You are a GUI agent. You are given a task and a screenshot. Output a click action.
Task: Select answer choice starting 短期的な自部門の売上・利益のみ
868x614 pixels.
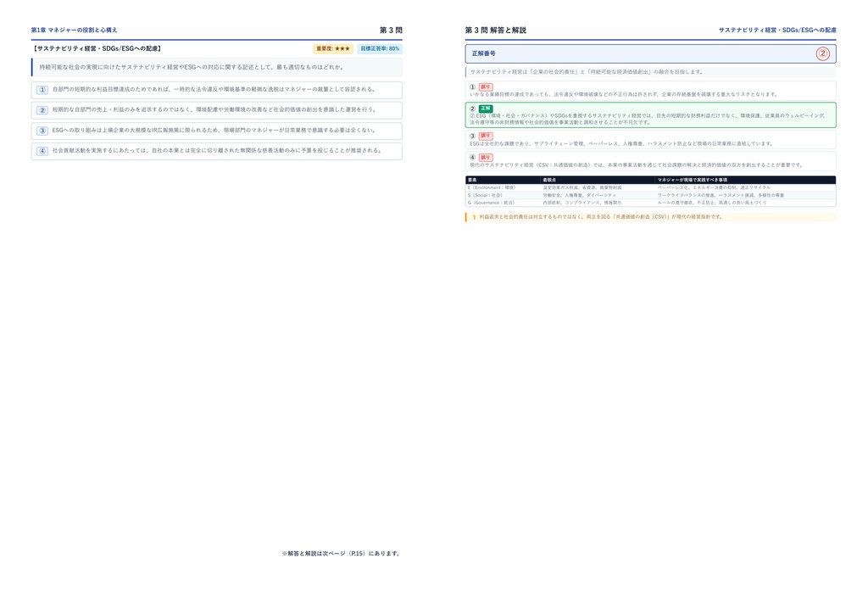pos(216,110)
